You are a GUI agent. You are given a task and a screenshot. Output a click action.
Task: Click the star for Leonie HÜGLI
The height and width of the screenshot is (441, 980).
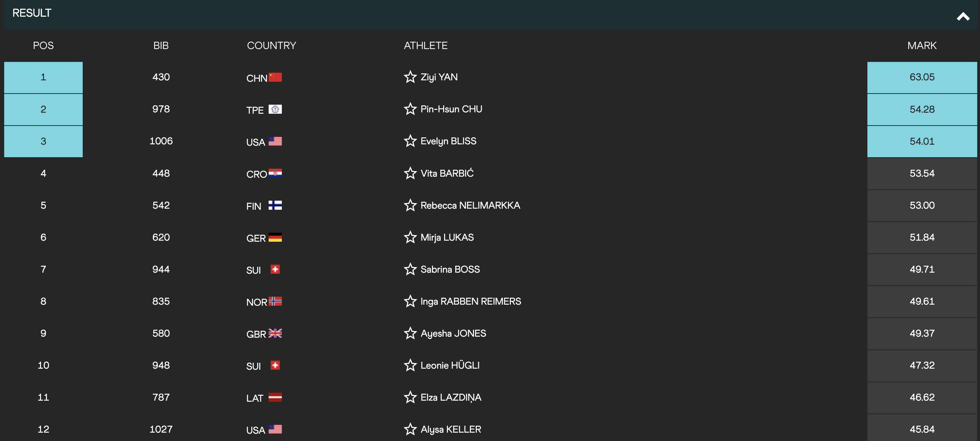coord(410,365)
